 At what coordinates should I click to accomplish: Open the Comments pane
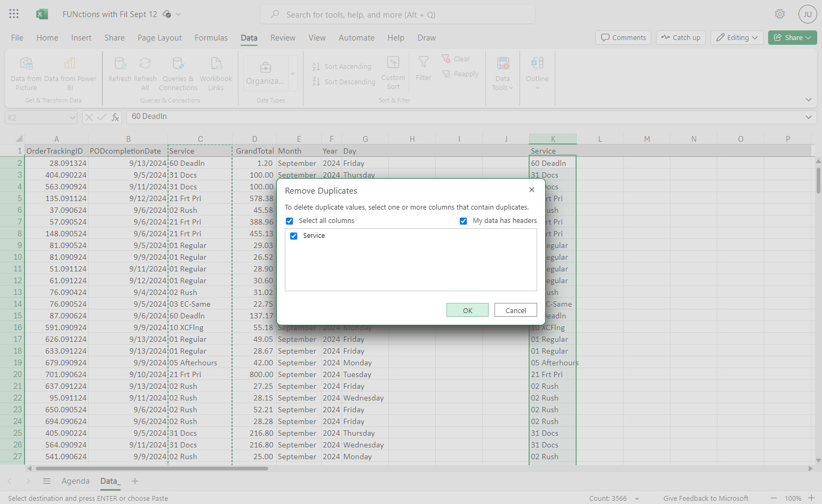(623, 37)
